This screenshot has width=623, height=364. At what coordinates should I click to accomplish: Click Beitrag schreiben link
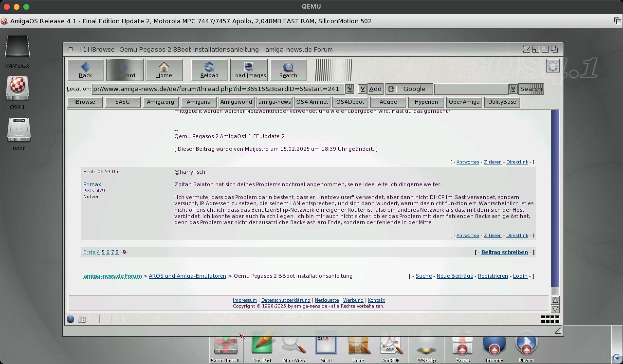tap(504, 252)
